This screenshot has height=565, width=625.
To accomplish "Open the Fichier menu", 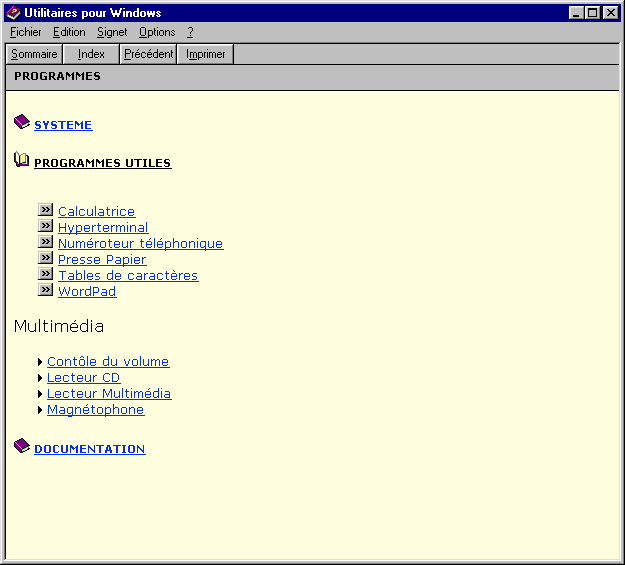I will click(26, 32).
